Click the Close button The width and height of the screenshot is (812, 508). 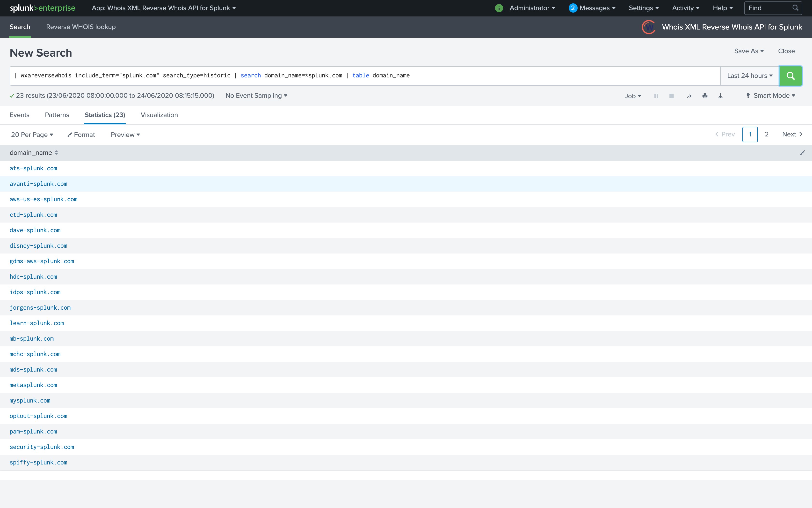(x=786, y=51)
